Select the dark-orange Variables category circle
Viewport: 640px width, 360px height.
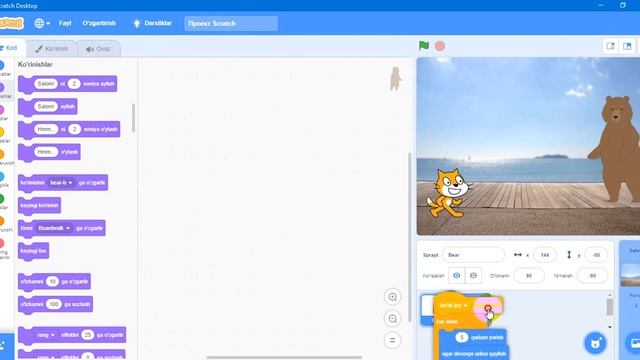2,221
